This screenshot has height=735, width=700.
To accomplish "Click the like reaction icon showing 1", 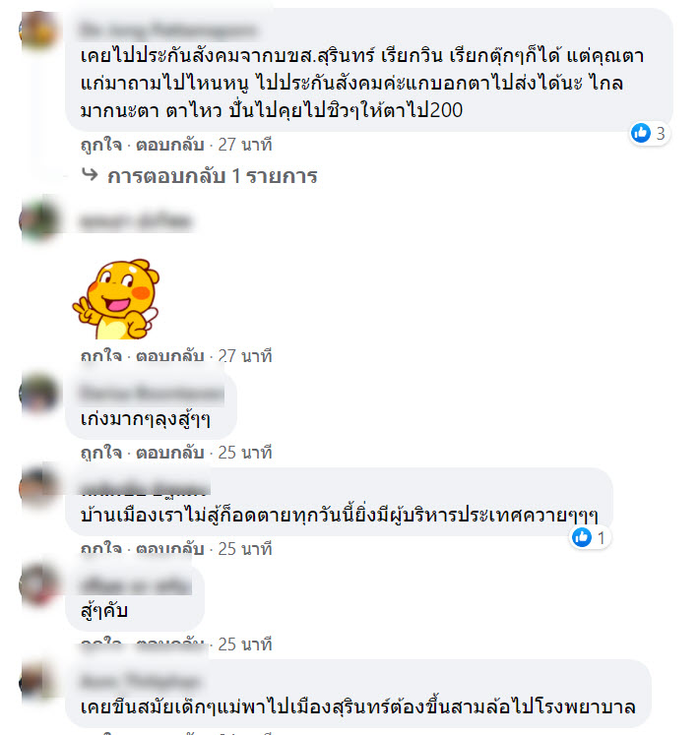I will [582, 537].
